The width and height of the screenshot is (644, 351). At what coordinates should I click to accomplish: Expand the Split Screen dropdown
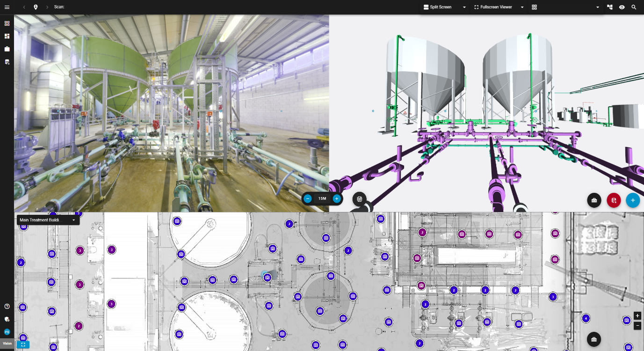coord(464,7)
